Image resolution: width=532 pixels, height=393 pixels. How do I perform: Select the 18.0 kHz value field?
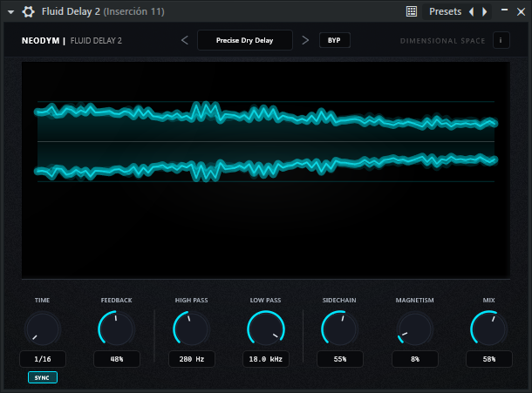click(266, 359)
